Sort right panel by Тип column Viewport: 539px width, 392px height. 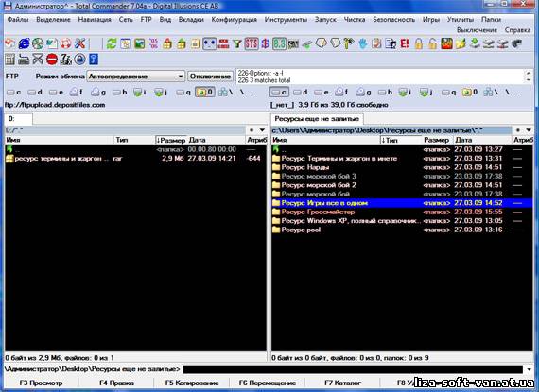click(x=401, y=140)
